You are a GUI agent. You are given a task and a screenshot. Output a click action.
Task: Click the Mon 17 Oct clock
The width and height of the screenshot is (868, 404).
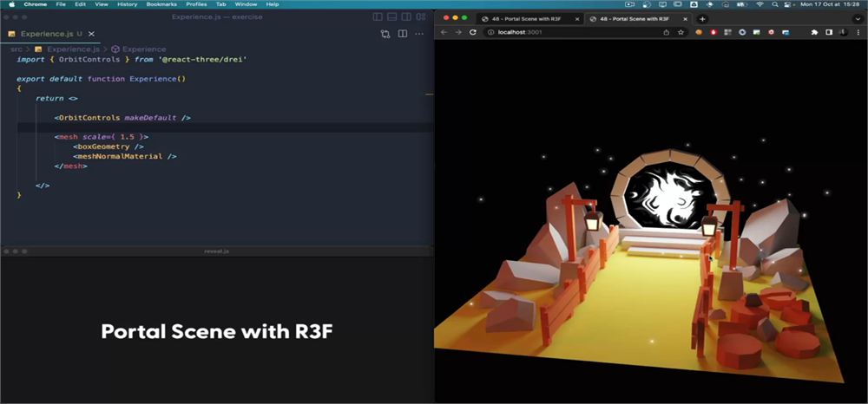[x=831, y=4]
